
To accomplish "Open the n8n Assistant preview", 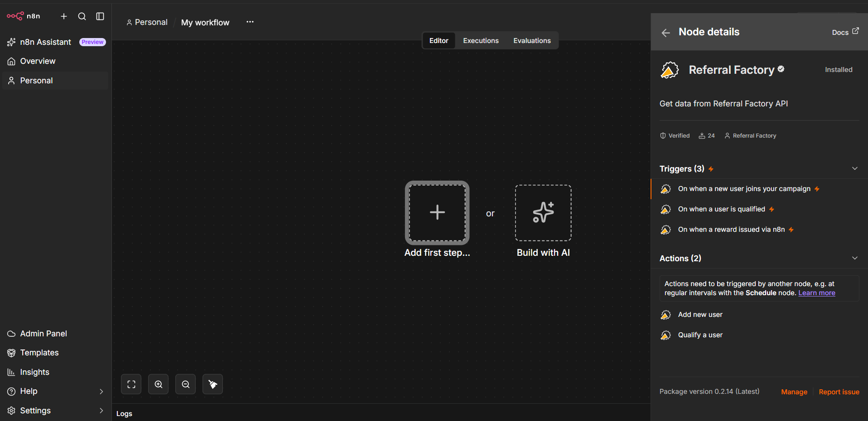I will 56,42.
